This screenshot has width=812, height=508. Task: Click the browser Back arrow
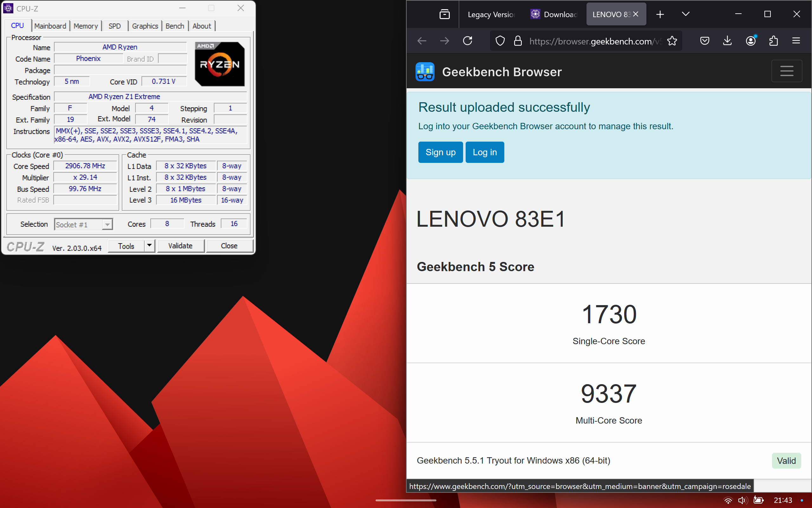[422, 41]
